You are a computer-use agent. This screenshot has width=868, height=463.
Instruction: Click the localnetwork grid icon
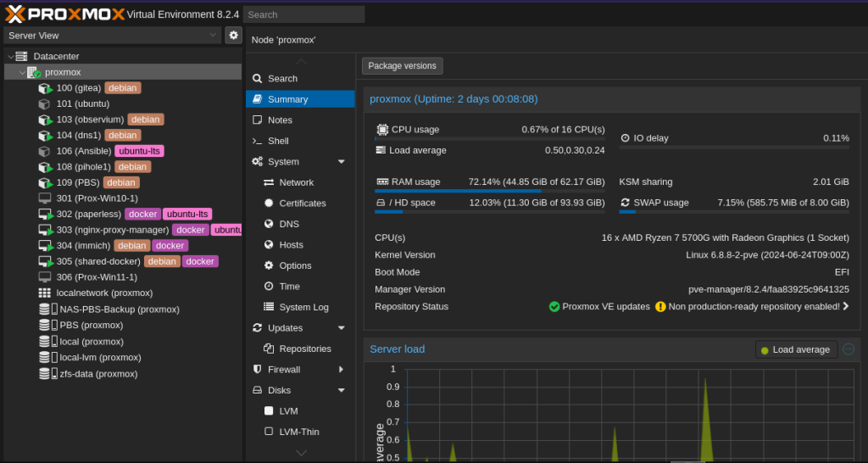point(44,293)
